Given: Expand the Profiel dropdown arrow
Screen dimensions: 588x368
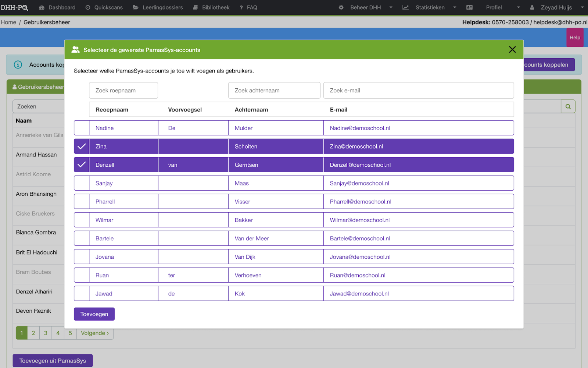Looking at the screenshot, I should pos(519,7).
